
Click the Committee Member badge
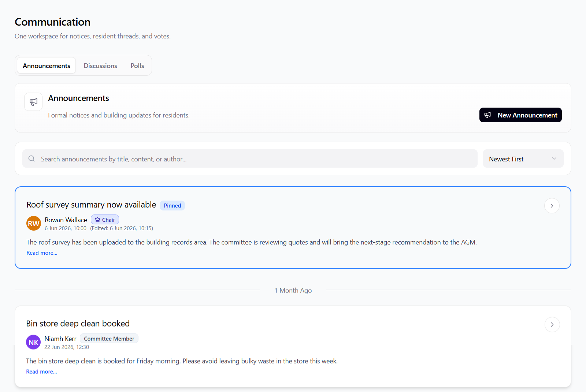tap(109, 339)
